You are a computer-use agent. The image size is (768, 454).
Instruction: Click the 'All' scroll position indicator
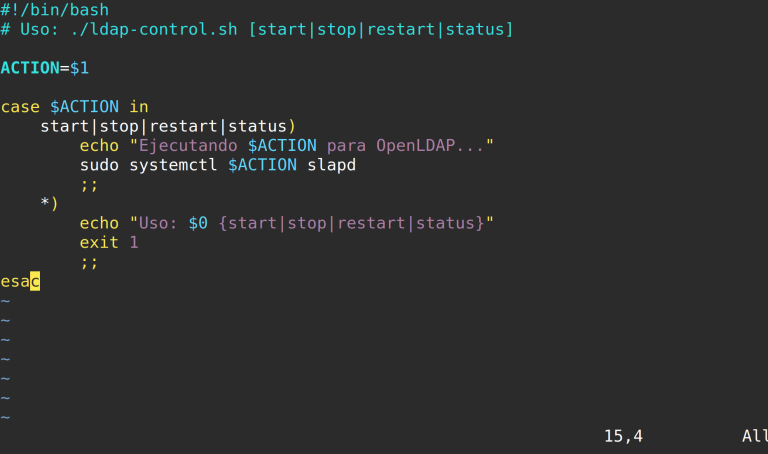tap(754, 436)
